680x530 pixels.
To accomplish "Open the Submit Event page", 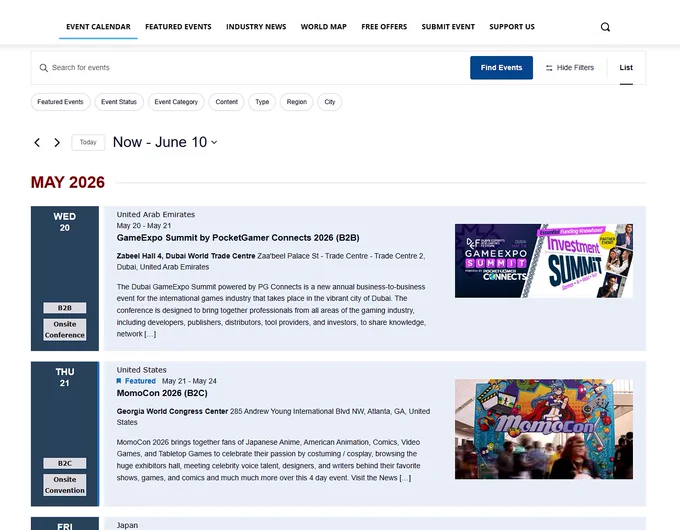I will (448, 27).
